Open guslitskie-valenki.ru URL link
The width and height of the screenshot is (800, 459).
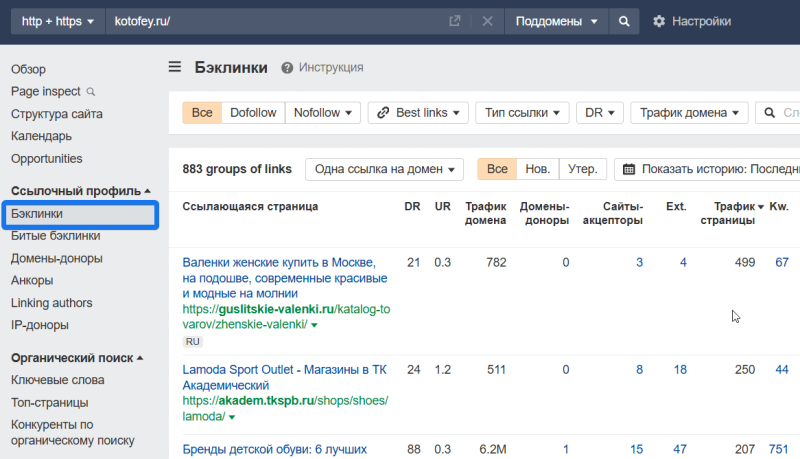[x=286, y=317]
